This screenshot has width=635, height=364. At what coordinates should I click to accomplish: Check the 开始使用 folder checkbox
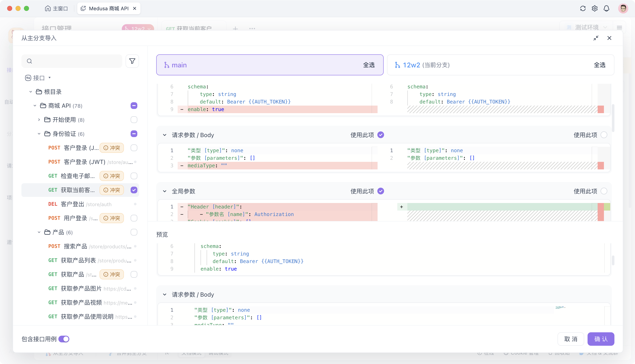134,120
